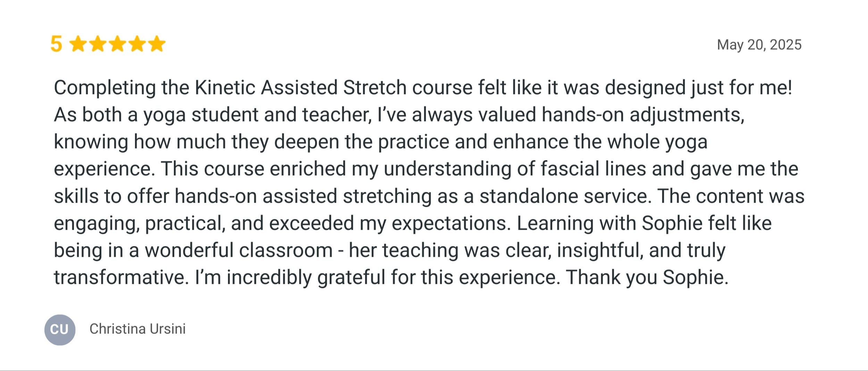This screenshot has height=371, width=868.
Task: Click the first gold star in rating
Action: (x=78, y=44)
